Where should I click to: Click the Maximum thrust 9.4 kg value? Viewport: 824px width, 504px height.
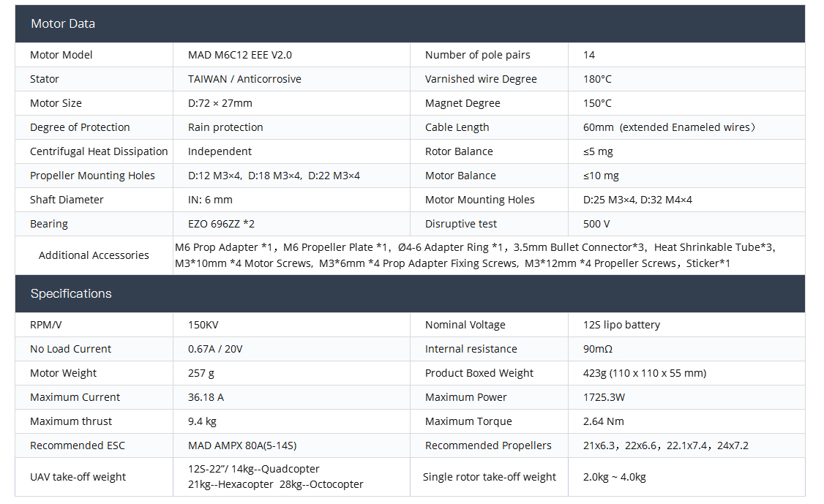(202, 421)
